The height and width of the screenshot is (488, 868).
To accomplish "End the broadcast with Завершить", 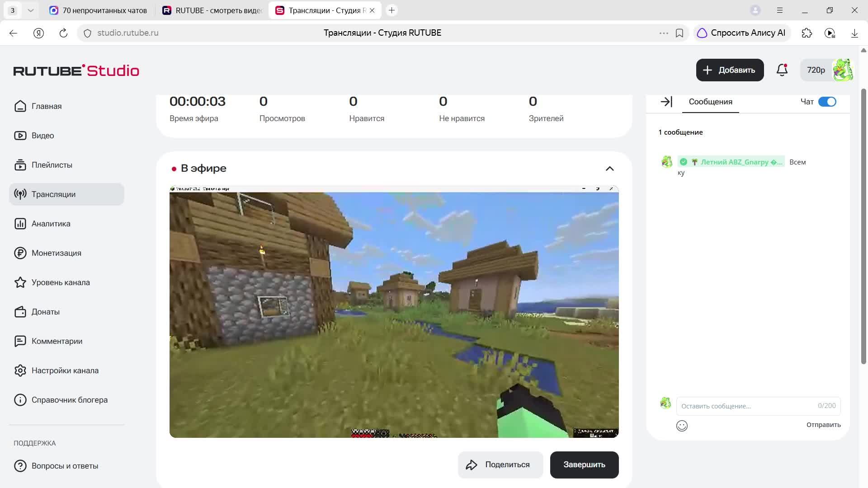I will 584,465.
